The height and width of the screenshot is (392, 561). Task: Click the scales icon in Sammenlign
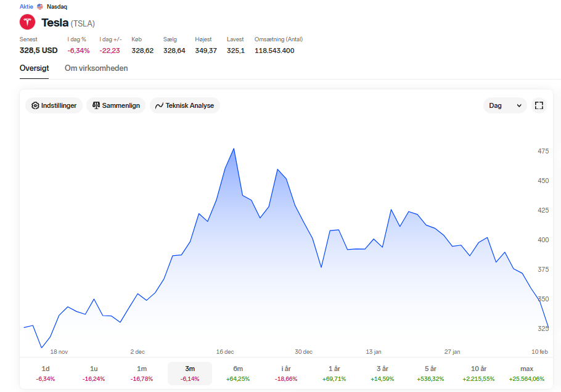(96, 105)
